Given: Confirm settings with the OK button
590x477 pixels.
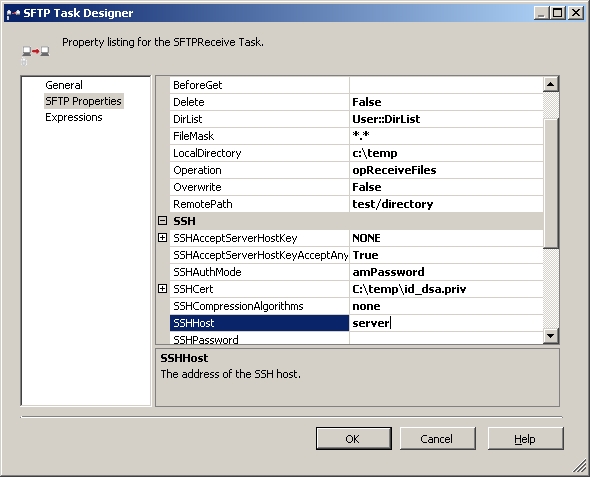Looking at the screenshot, I should pyautogui.click(x=353, y=438).
